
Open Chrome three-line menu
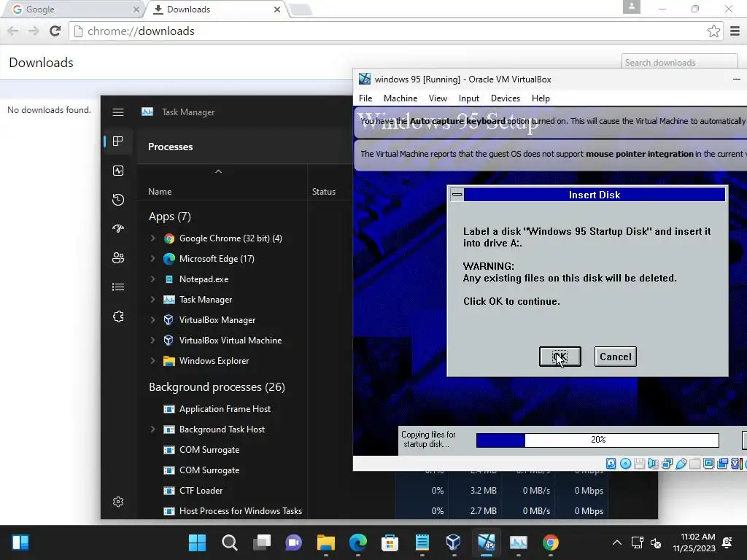click(x=735, y=31)
